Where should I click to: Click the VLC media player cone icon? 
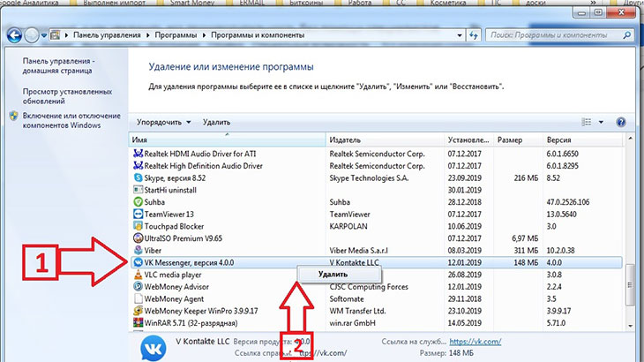pyautogui.click(x=138, y=275)
